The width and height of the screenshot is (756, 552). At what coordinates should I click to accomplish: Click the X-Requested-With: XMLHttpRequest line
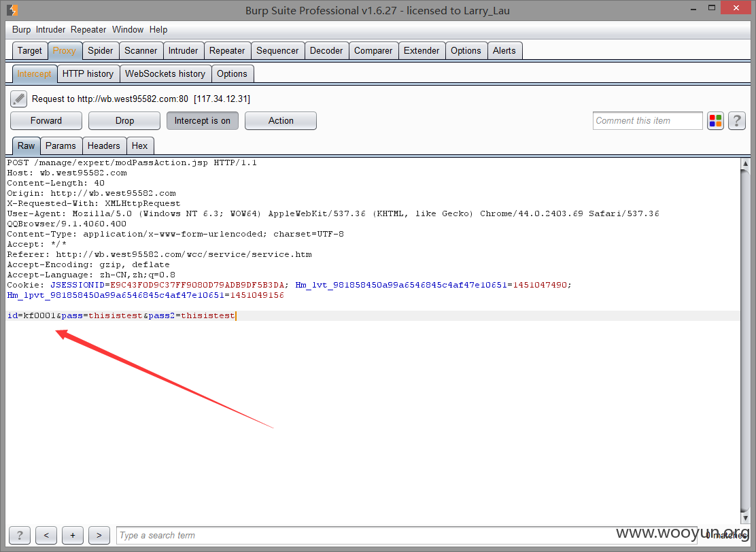click(94, 203)
